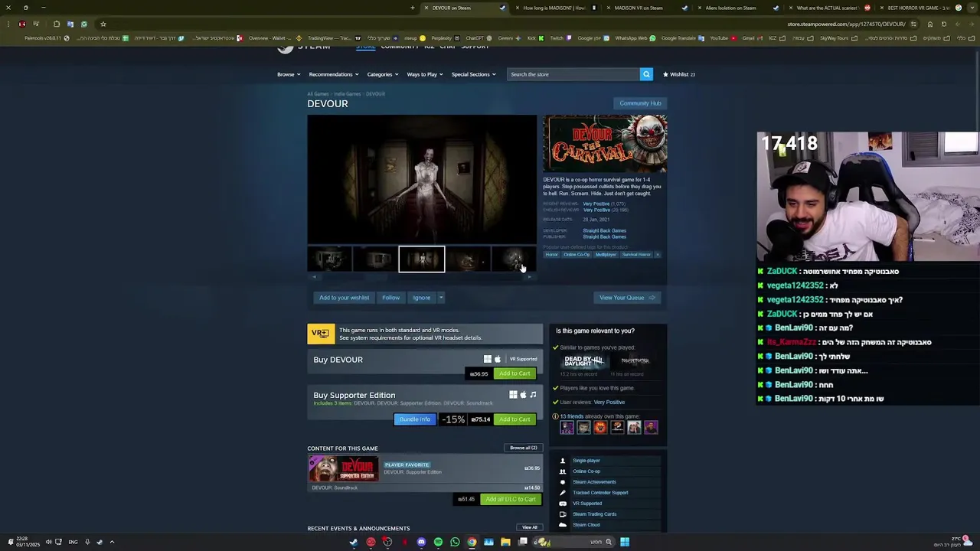Click the taskbar volume icon
This screenshot has width=980, height=551.
click(x=48, y=542)
